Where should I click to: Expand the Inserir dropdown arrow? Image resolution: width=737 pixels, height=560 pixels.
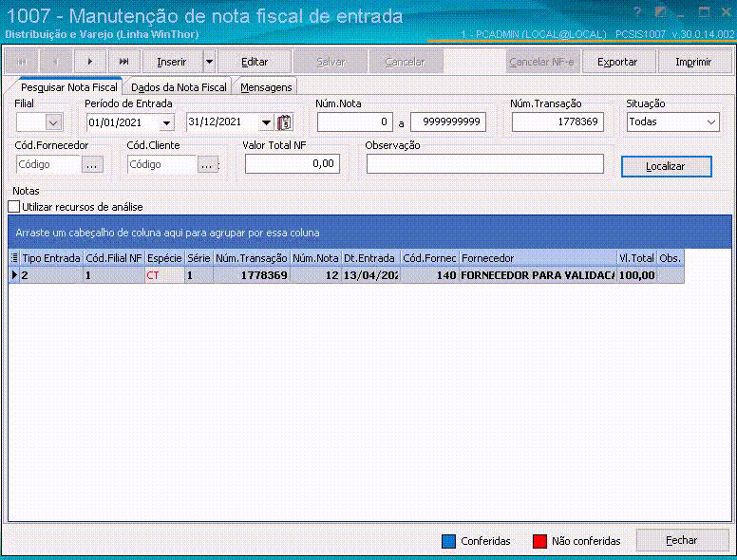pyautogui.click(x=209, y=62)
